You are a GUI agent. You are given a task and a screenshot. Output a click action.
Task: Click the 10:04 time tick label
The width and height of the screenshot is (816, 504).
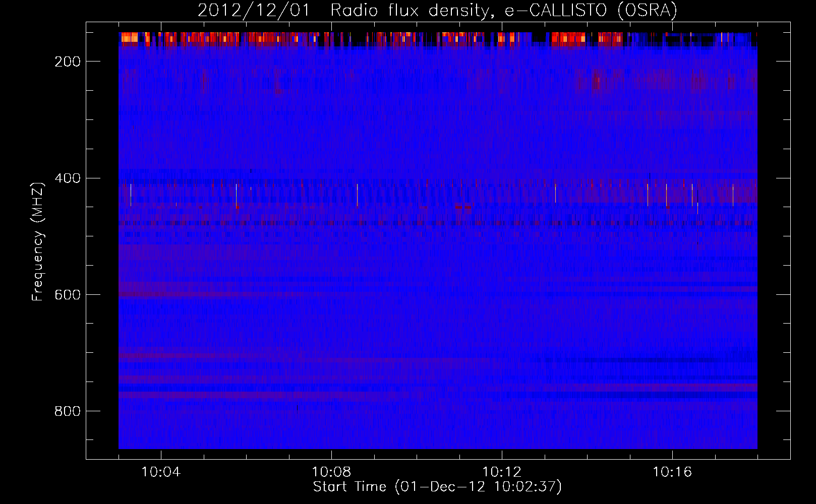161,472
